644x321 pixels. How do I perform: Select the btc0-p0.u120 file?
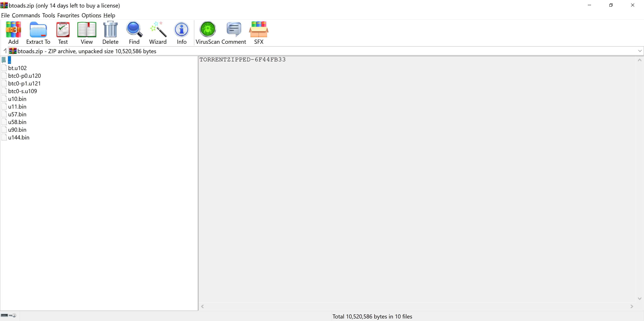[25, 76]
